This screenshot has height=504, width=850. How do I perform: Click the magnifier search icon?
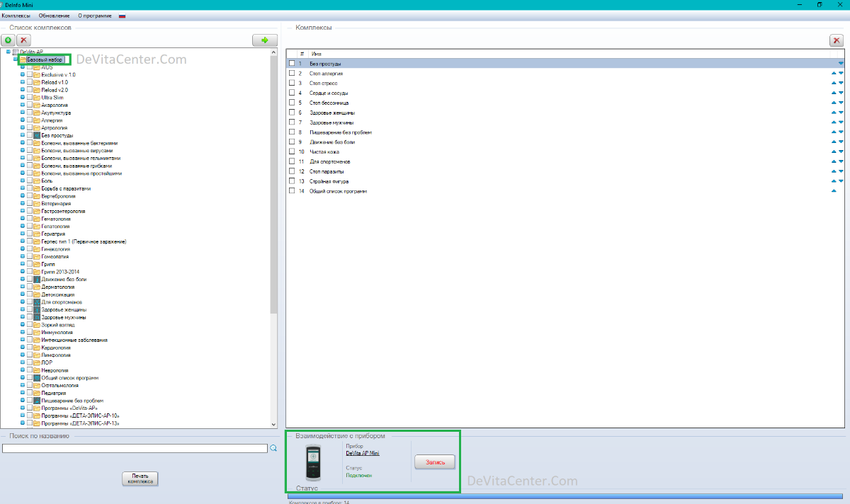pos(273,448)
